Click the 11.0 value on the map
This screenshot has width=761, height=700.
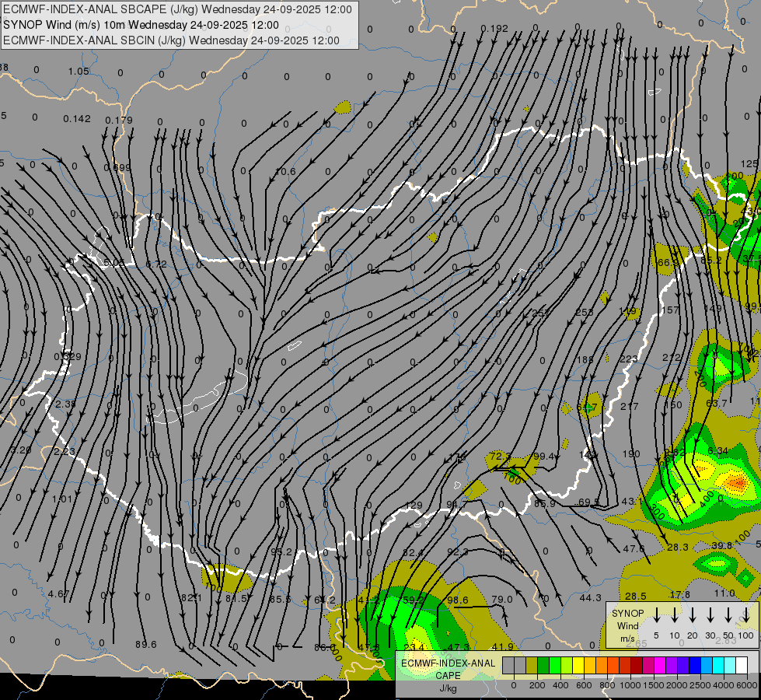click(x=724, y=593)
